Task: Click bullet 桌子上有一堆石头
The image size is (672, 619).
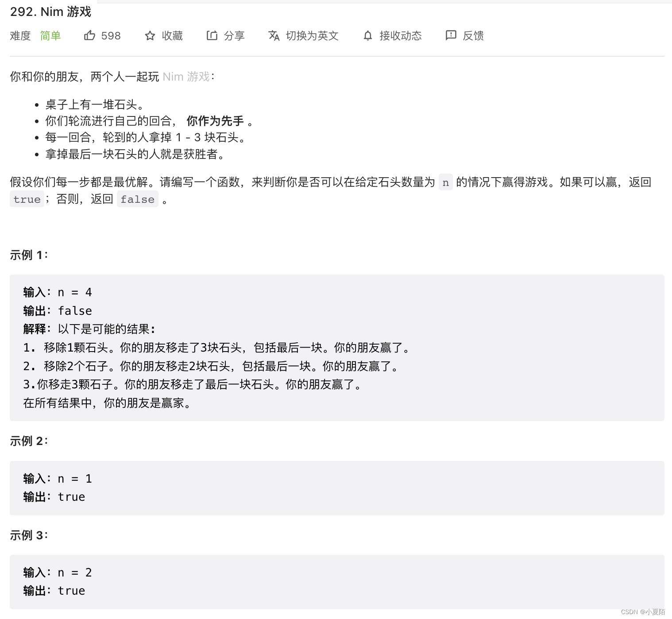Action: [x=95, y=104]
